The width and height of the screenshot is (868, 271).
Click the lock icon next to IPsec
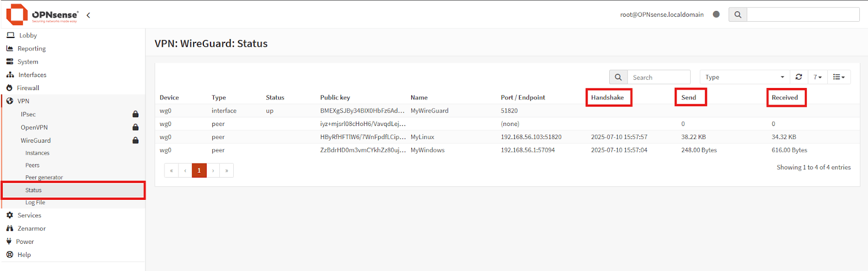tap(136, 114)
